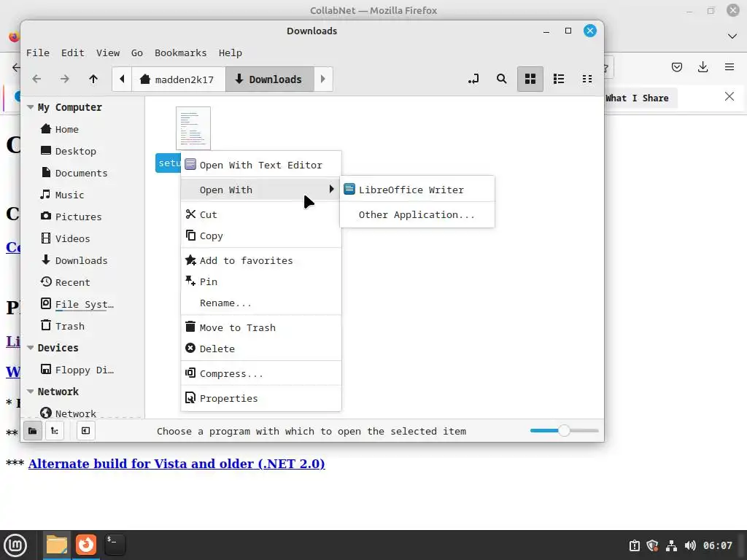Choose Rename in the context menu
This screenshot has height=560, width=747.
point(260,303)
